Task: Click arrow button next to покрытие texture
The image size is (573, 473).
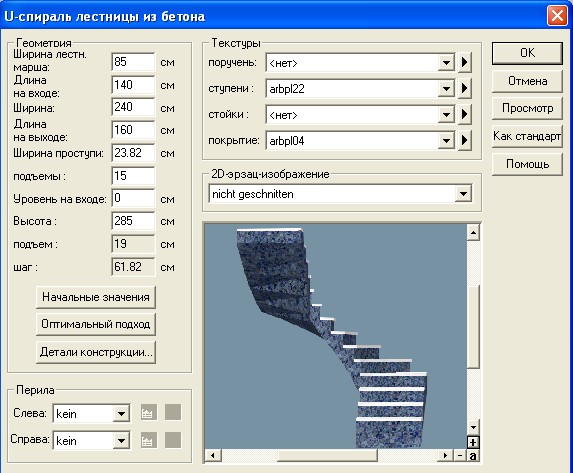Action: click(x=464, y=140)
